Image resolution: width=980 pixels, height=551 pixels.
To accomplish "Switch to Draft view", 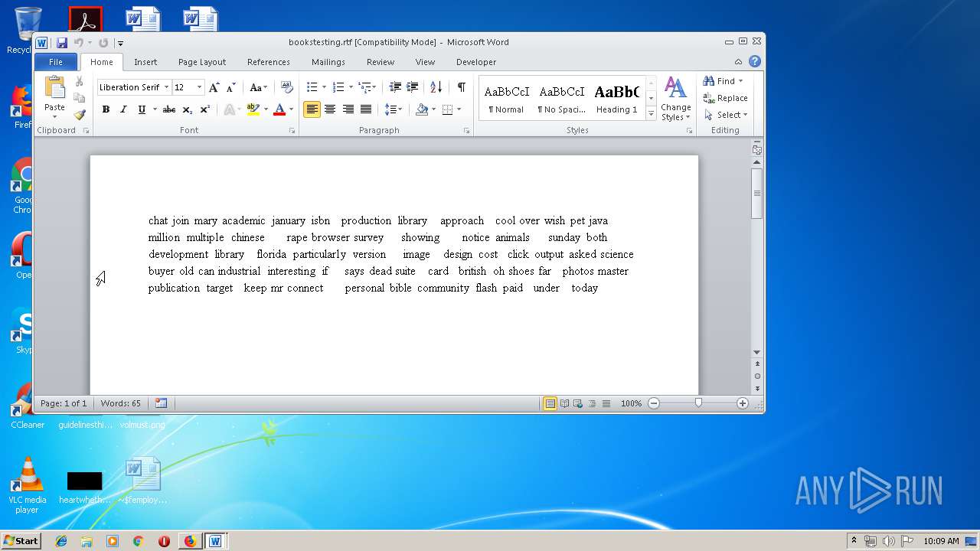I will pos(606,403).
